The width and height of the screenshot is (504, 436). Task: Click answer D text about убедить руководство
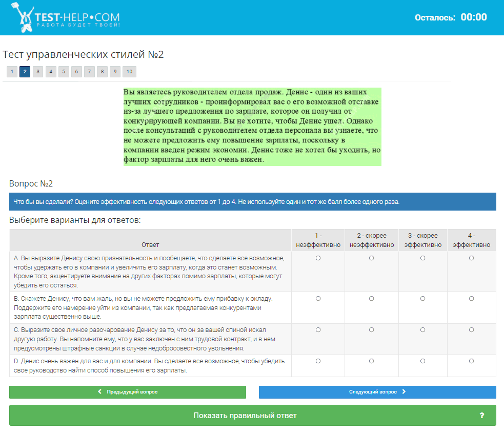coord(149,366)
